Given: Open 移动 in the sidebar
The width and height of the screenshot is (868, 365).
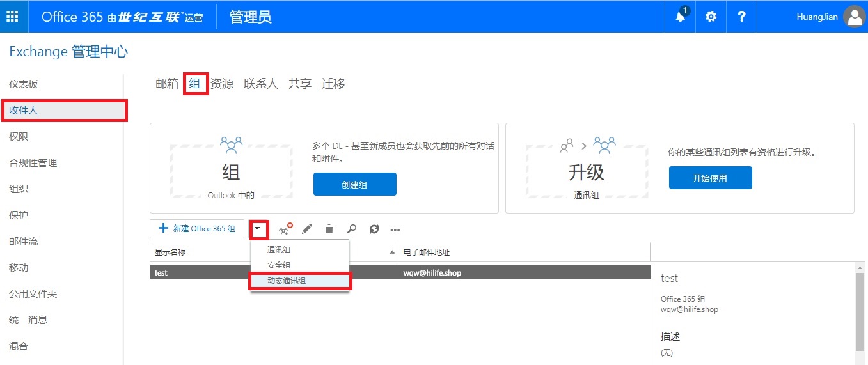Looking at the screenshot, I should point(19,267).
